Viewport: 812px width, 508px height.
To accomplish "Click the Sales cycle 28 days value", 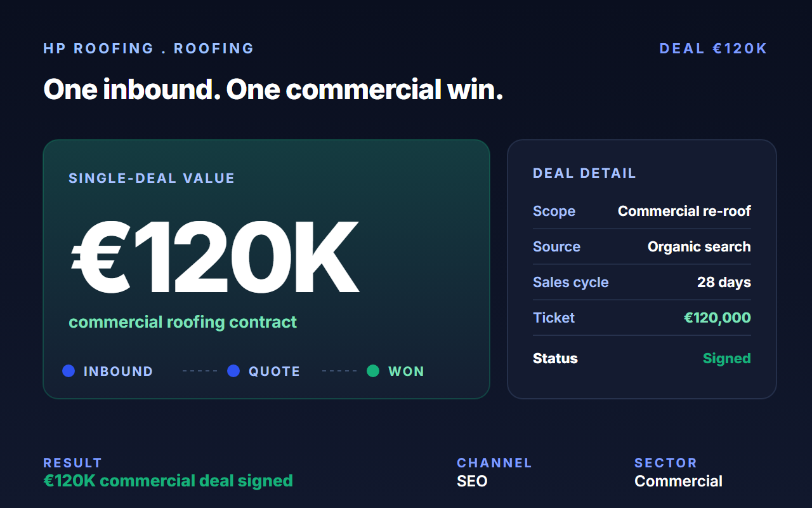I will pyautogui.click(x=724, y=283).
